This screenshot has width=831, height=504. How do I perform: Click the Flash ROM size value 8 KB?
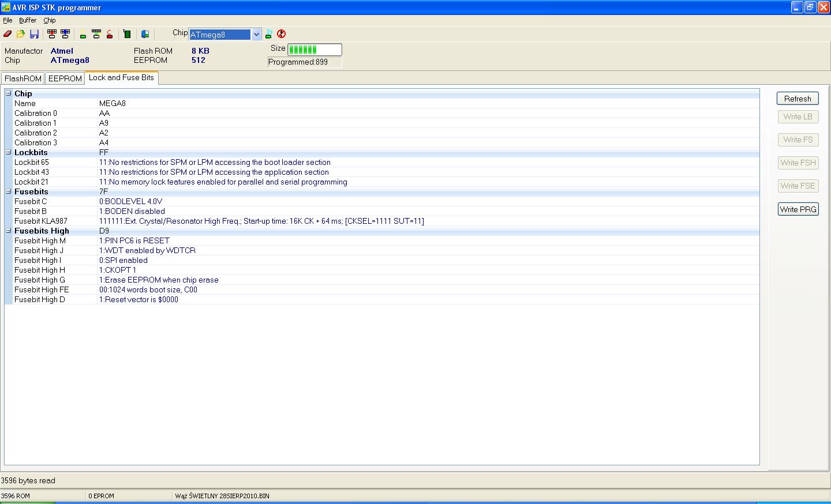(200, 51)
